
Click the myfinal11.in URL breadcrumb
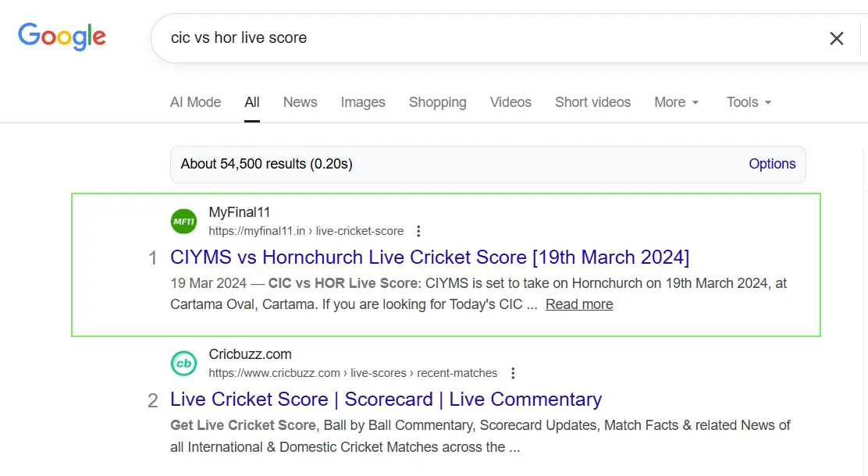click(306, 231)
